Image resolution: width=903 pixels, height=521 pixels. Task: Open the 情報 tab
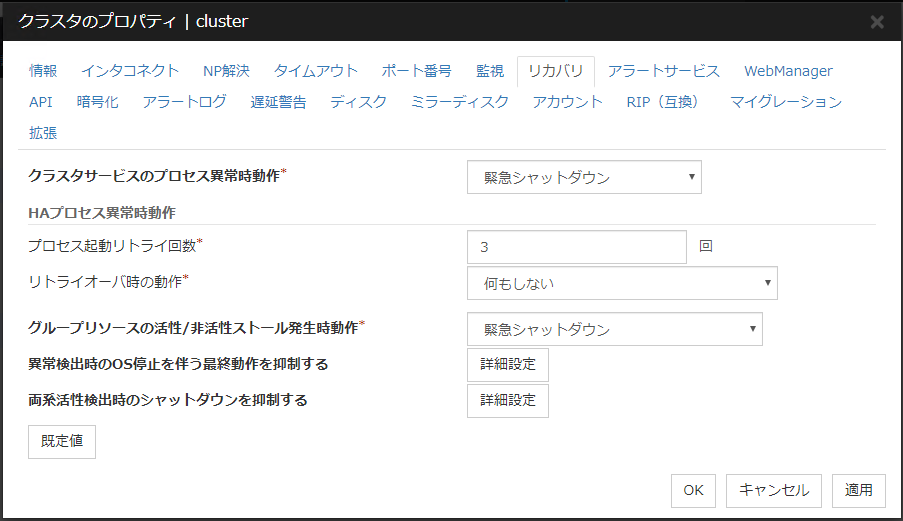click(43, 71)
